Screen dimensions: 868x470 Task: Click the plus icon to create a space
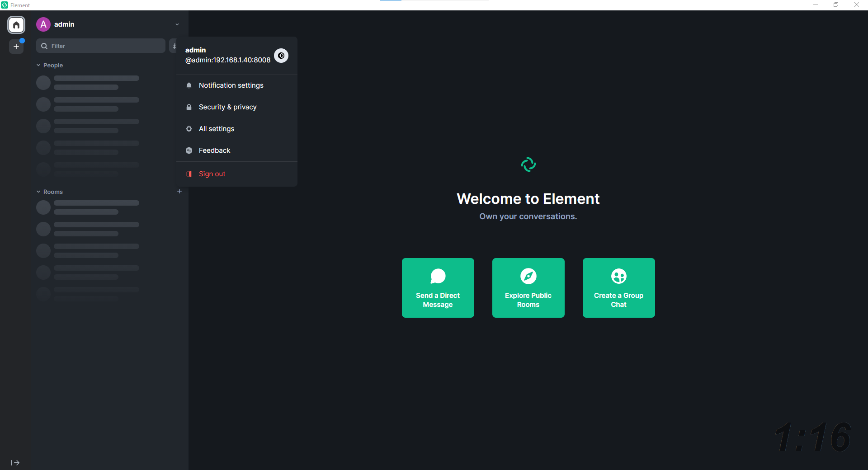click(16, 47)
